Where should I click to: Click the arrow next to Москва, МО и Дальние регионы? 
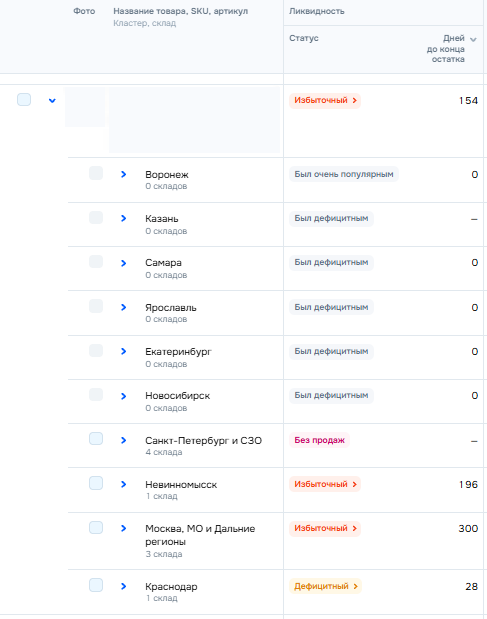point(124,528)
